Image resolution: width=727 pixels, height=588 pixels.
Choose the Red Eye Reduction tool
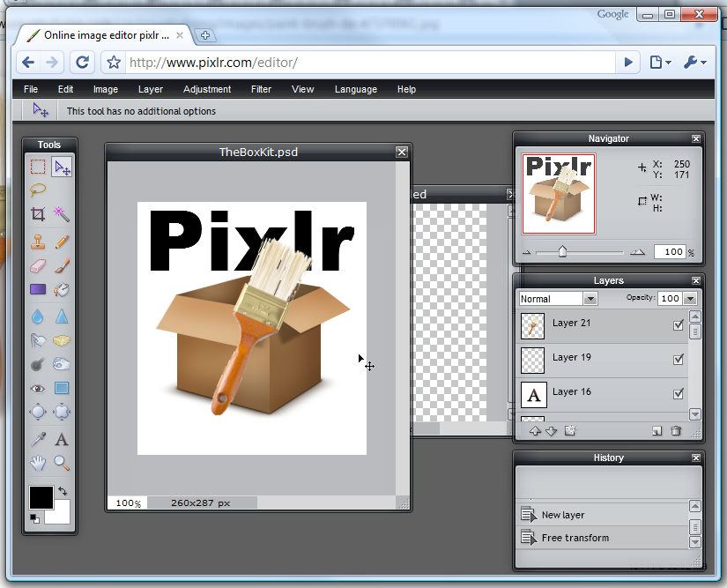[x=38, y=388]
